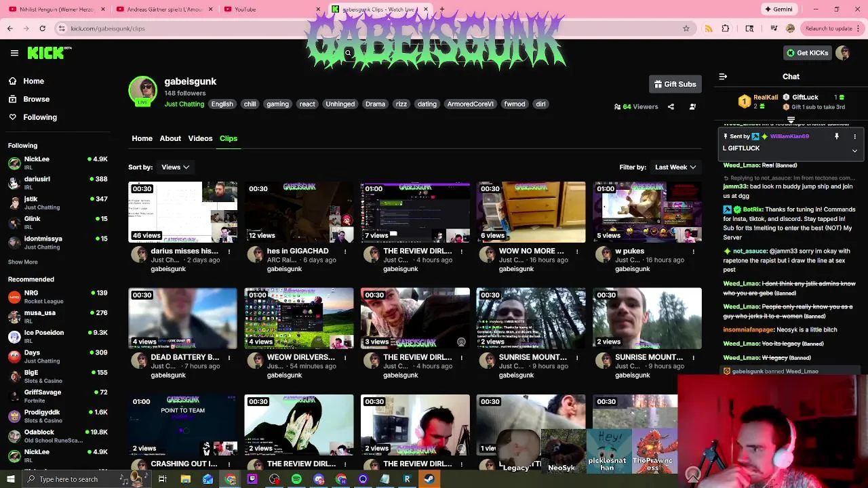Open a new browser tab
Image resolution: width=868 pixels, height=488 pixels.
(x=442, y=9)
